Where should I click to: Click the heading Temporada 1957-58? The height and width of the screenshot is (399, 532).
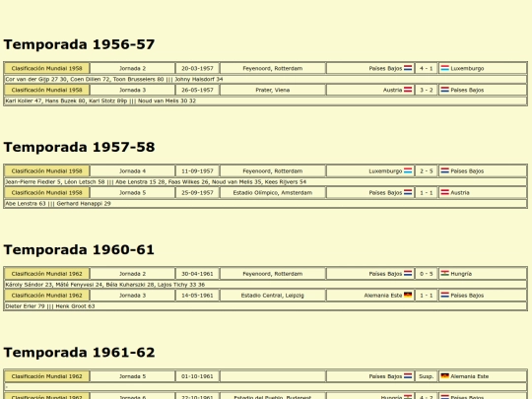coord(79,147)
